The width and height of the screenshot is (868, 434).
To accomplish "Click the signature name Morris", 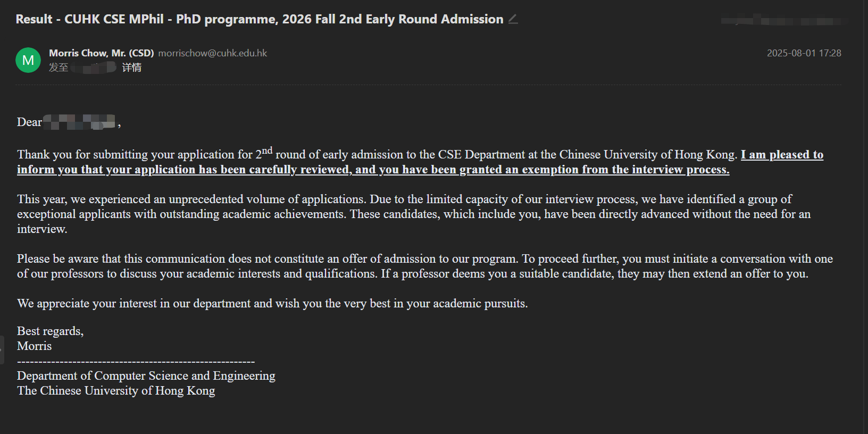I will pyautogui.click(x=35, y=346).
